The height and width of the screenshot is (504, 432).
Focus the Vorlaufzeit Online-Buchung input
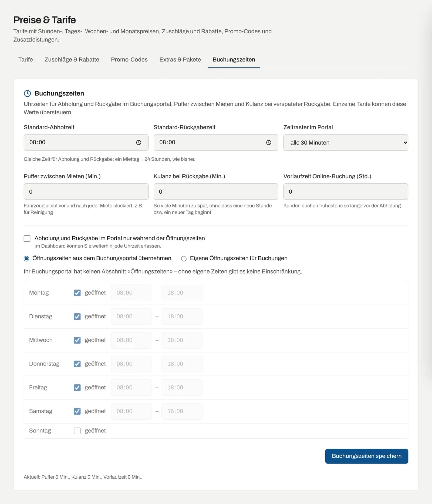pyautogui.click(x=346, y=191)
